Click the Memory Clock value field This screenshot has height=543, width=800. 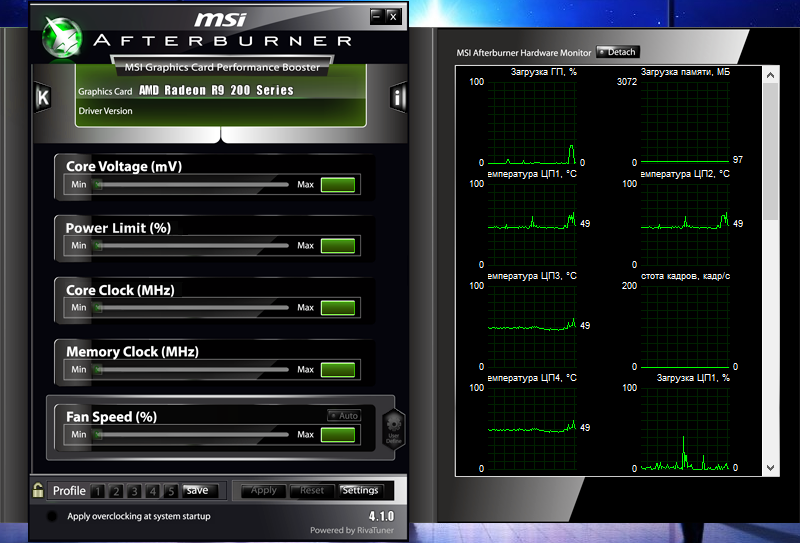[x=338, y=369]
